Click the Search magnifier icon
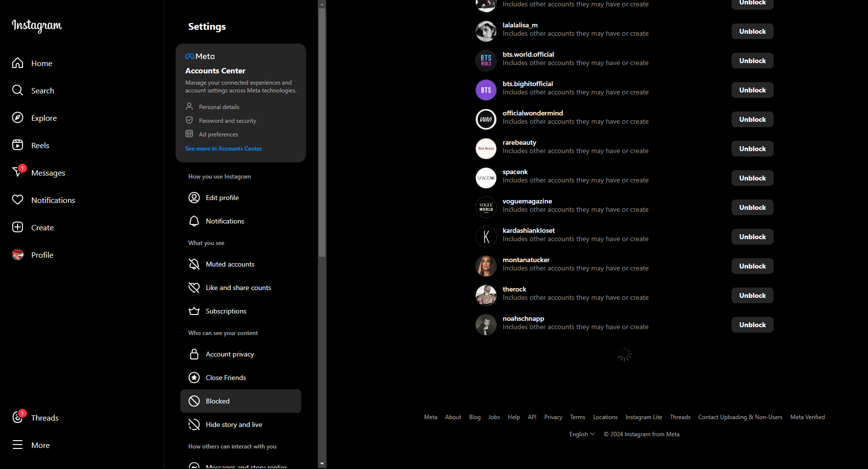The height and width of the screenshot is (469, 868). click(x=18, y=90)
